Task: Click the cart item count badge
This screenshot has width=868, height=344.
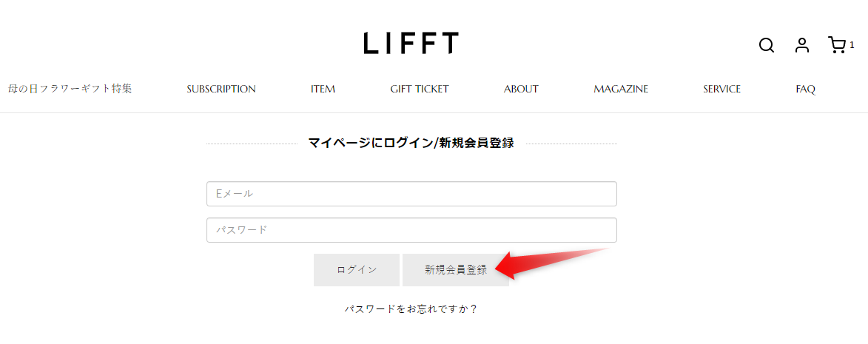Action: (x=852, y=44)
